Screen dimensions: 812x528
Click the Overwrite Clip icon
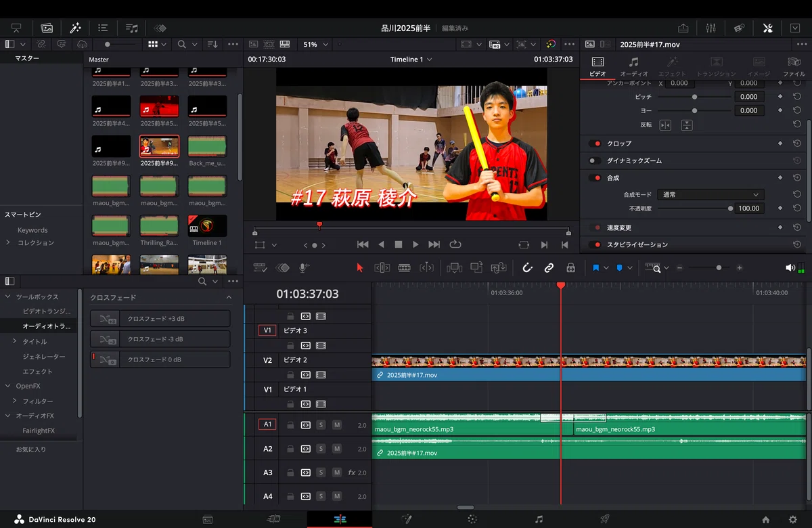coord(476,267)
